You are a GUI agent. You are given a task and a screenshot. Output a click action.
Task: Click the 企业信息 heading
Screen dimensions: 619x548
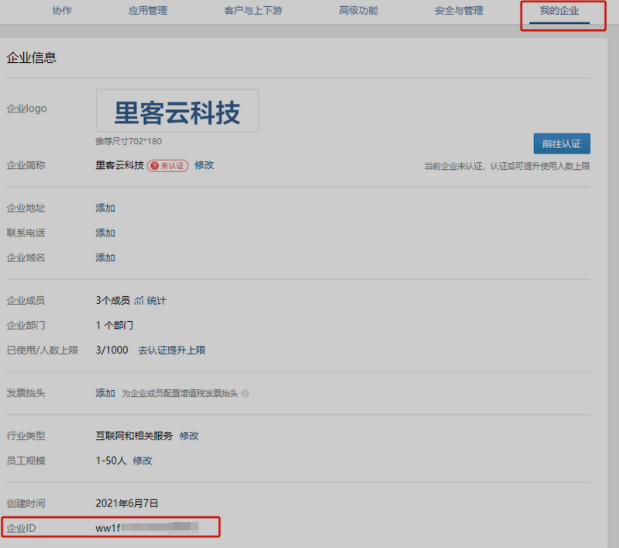click(x=32, y=58)
